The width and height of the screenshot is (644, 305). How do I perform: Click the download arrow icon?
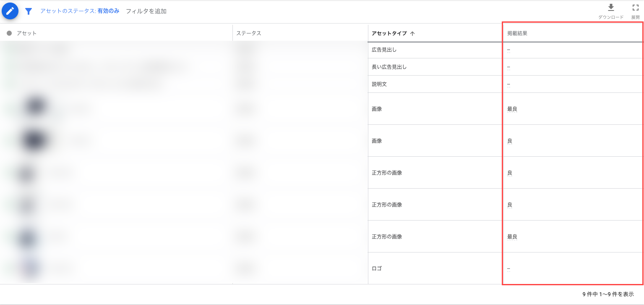(x=611, y=8)
